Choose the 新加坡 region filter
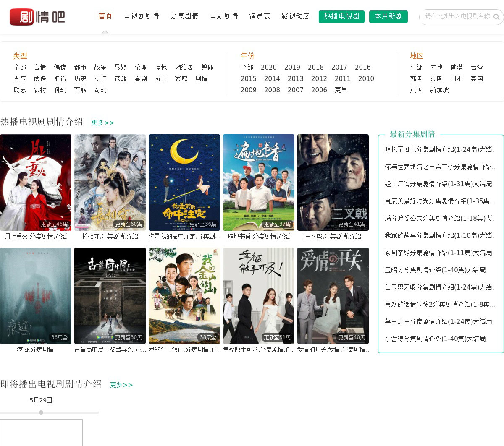504x446 pixels. 440,90
